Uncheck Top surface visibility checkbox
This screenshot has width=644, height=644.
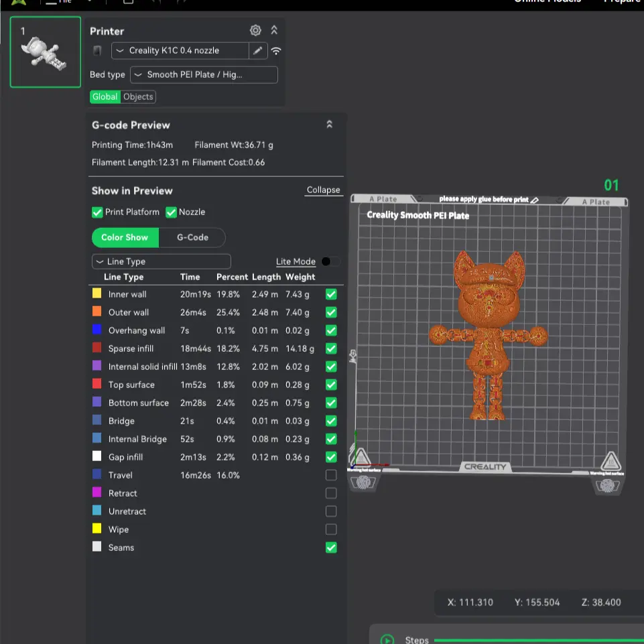[x=331, y=385]
